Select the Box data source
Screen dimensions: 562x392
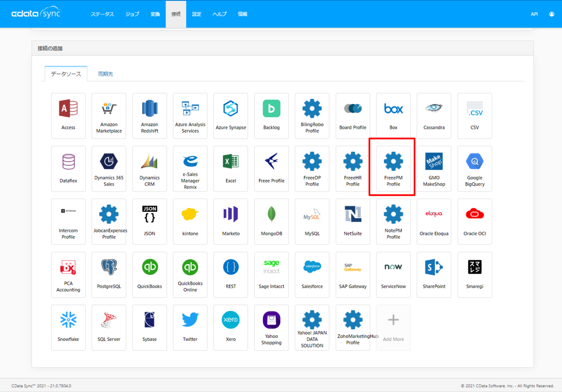point(393,116)
